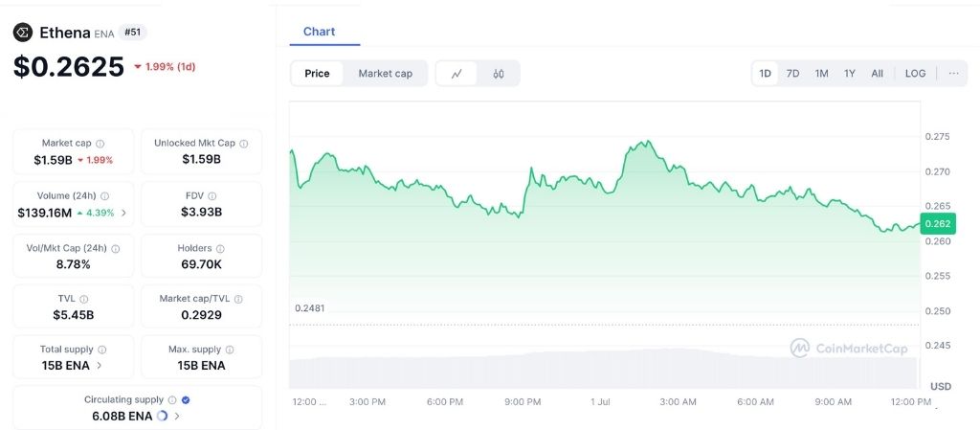Open the Chart tab
The width and height of the screenshot is (980, 430).
[x=319, y=32]
